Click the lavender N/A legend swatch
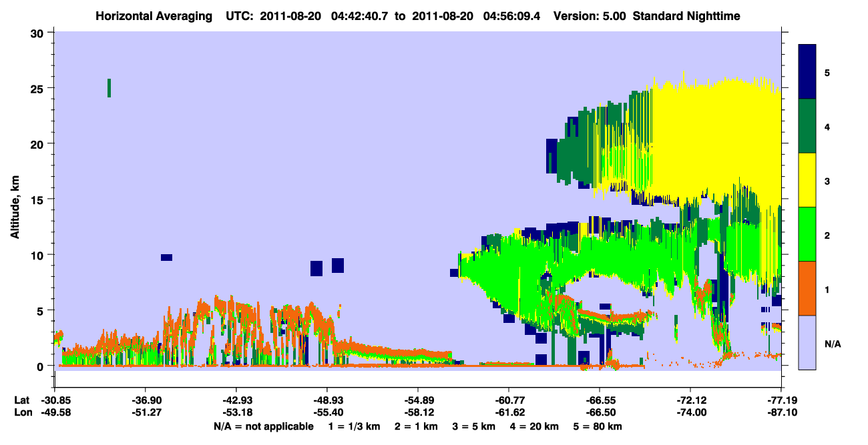Image resolution: width=868 pixels, height=445 pixels. [x=808, y=342]
